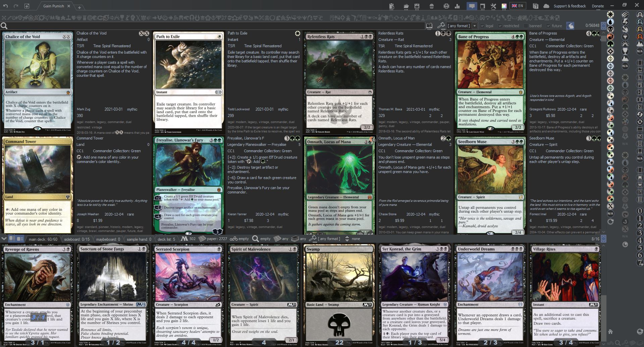Click the redo arrow icon
644x347 pixels.
(x=16, y=6)
